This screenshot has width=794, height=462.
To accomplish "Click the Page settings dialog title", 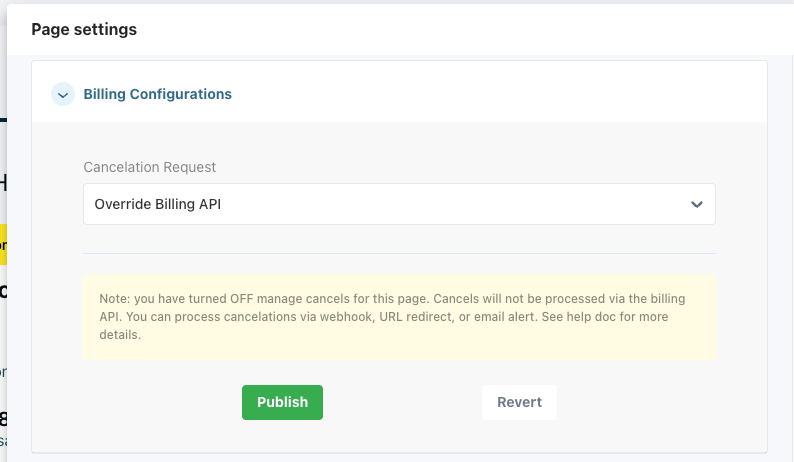I will coord(84,29).
